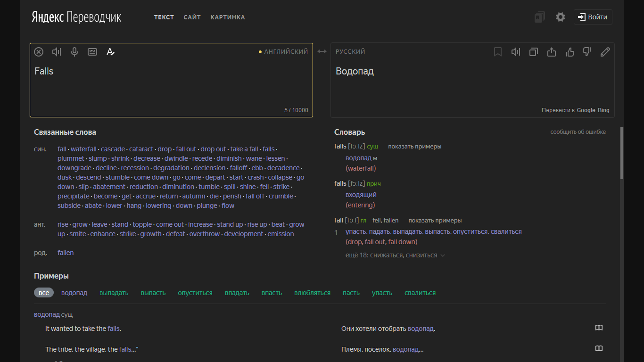
Task: Play source text audio with speaker icon
Action: 57,52
